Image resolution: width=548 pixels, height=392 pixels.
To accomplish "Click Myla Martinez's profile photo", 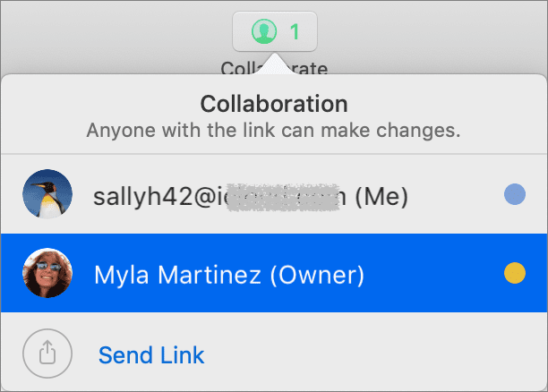I will coord(47,273).
